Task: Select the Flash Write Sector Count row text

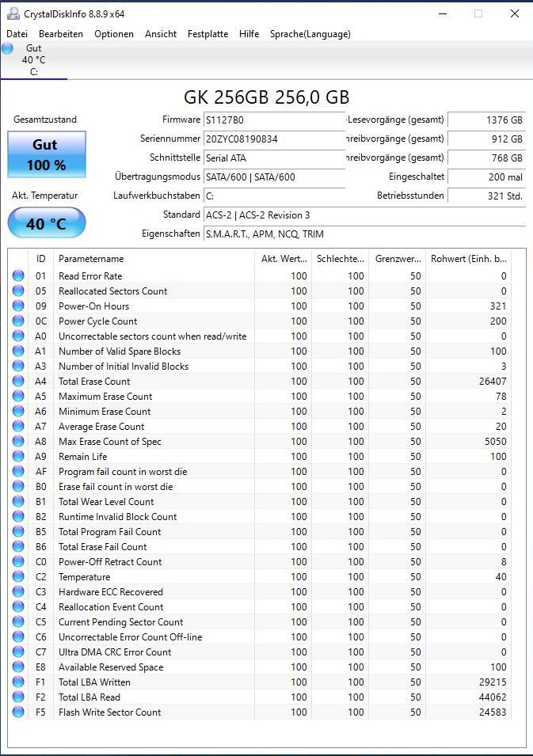Action: point(109,712)
